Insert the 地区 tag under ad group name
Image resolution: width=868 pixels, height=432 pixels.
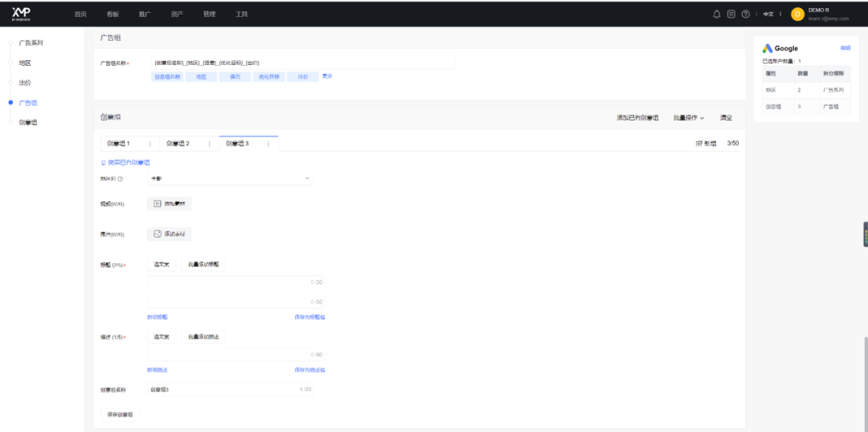(201, 77)
